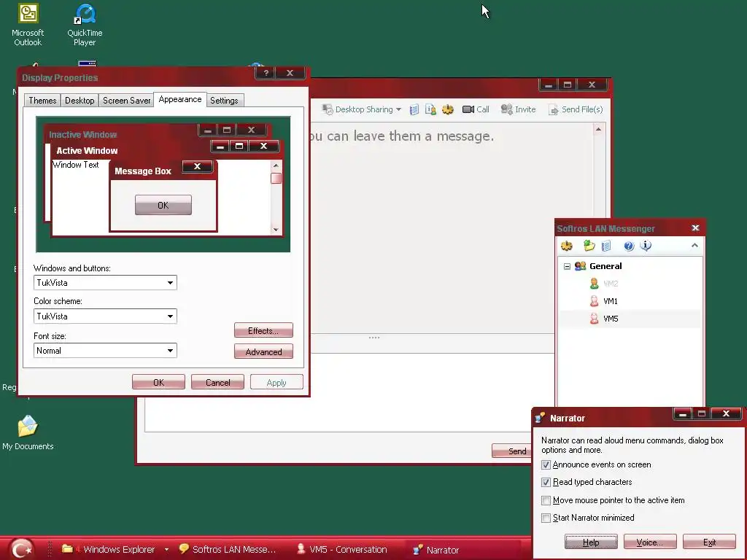Viewport: 747px width, 560px height.
Task: Click the Effects... button
Action: pos(263,330)
